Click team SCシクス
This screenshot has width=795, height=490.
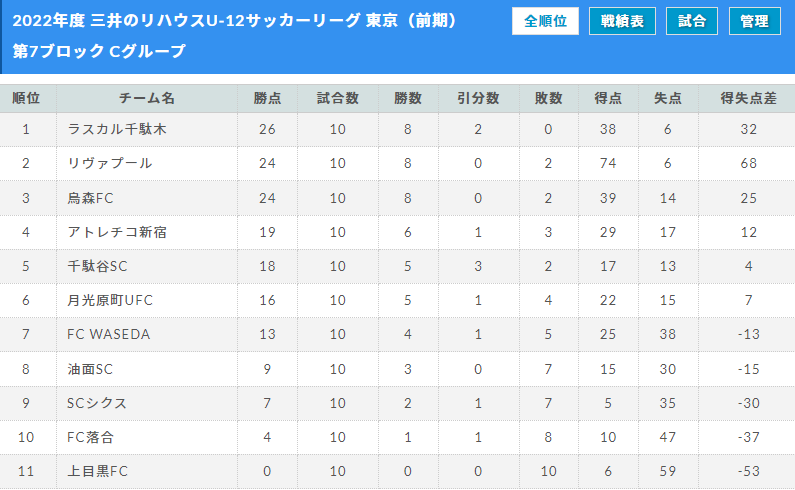(97, 403)
